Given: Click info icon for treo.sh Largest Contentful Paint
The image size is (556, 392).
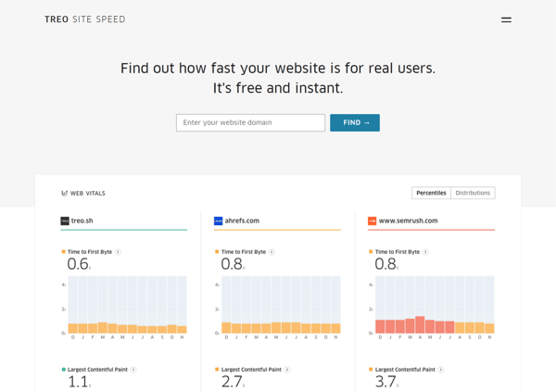Looking at the screenshot, I should [133, 370].
